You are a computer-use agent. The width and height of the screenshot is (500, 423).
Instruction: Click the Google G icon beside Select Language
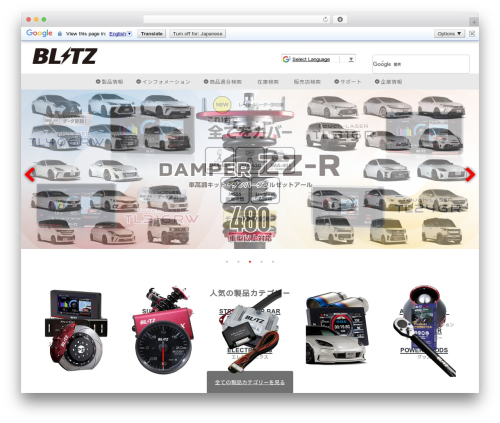[286, 59]
